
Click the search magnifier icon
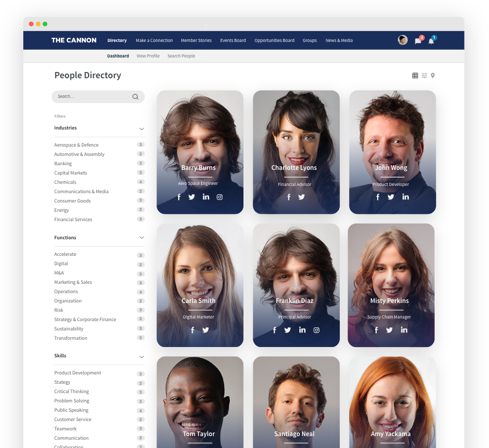pos(135,97)
